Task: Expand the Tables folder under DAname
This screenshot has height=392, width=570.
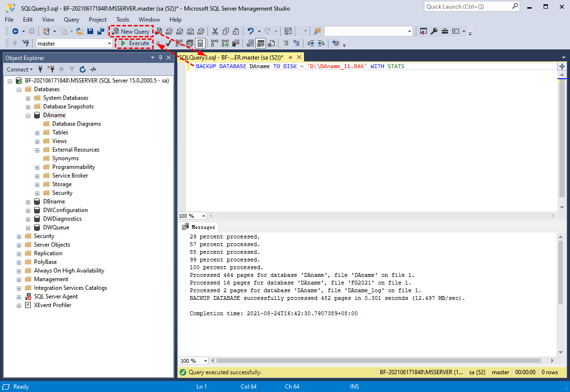Action: pyautogui.click(x=37, y=132)
